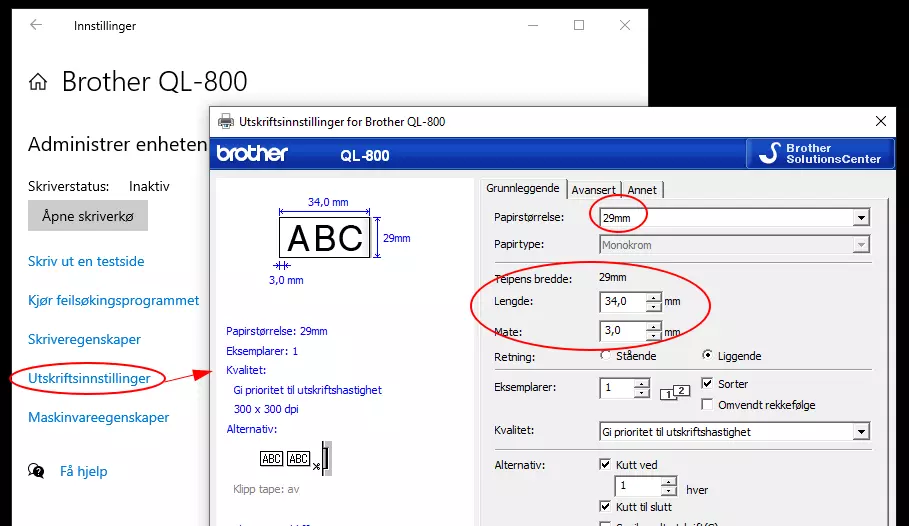Click the Få hjelp chat icon
This screenshot has width=909, height=526.
(37, 471)
